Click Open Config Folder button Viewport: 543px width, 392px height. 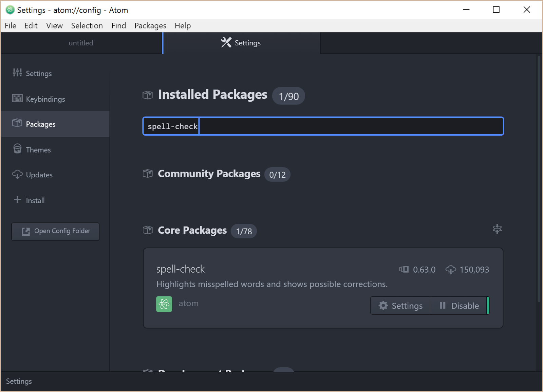55,232
